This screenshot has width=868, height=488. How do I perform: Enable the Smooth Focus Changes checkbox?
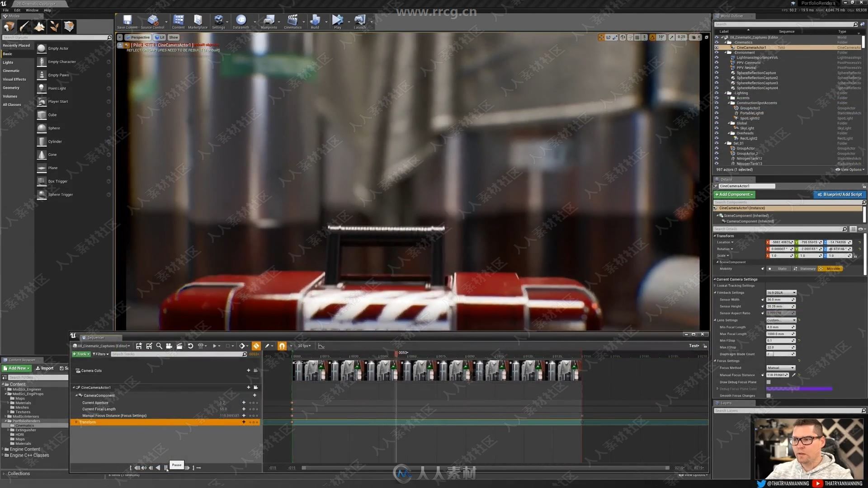tap(769, 396)
